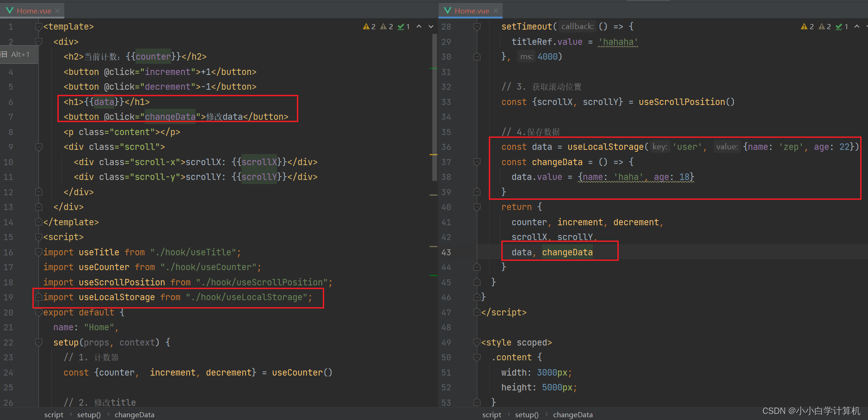Image resolution: width=868 pixels, height=420 pixels.
Task: Collapse the <style scoped> block on line 49
Action: [x=477, y=342]
